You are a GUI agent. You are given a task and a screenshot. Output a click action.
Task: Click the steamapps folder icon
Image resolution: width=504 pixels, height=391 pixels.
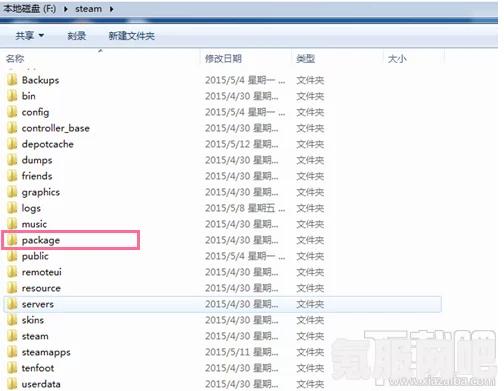[12, 352]
